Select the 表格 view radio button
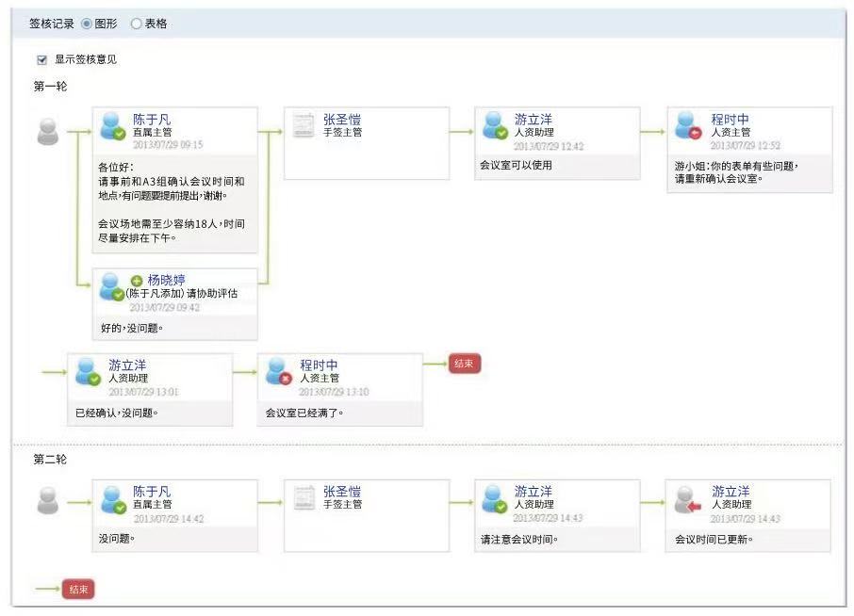Viewport: 854px width, 616px height. click(137, 24)
